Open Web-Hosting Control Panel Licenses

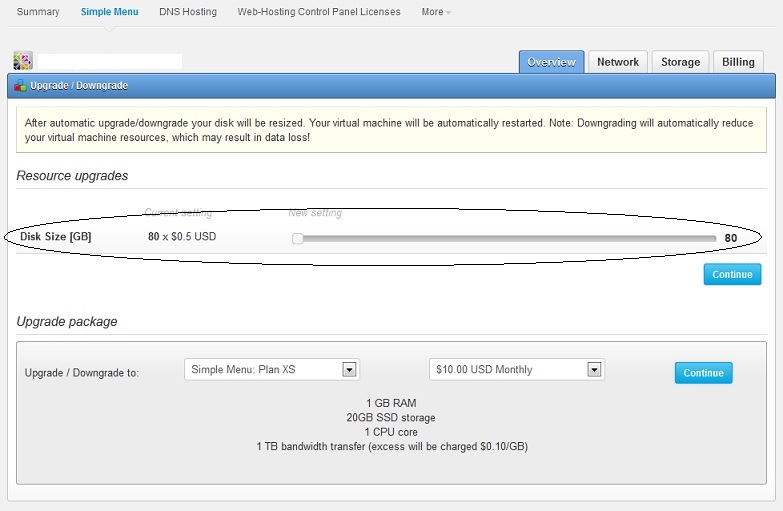click(x=319, y=12)
